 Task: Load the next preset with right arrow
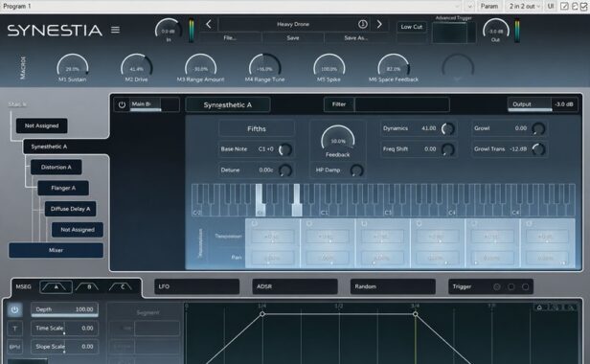pos(379,25)
